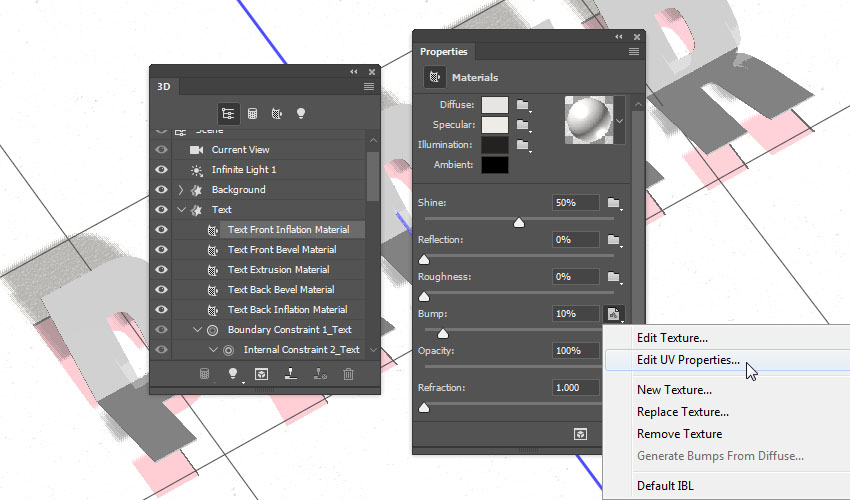The width and height of the screenshot is (850, 500).
Task: Toggle Text Front Bevel Material visibility
Action: click(x=162, y=250)
